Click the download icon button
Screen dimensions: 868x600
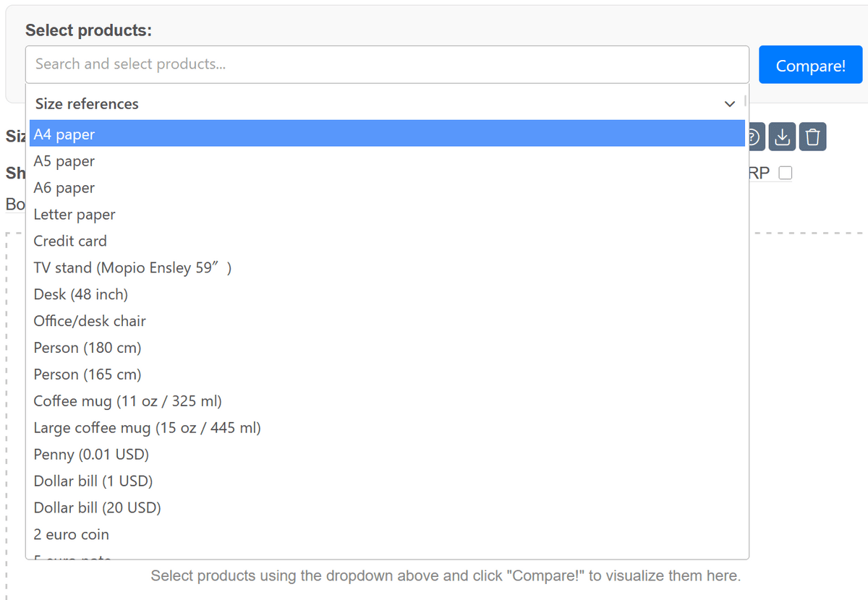tap(783, 137)
